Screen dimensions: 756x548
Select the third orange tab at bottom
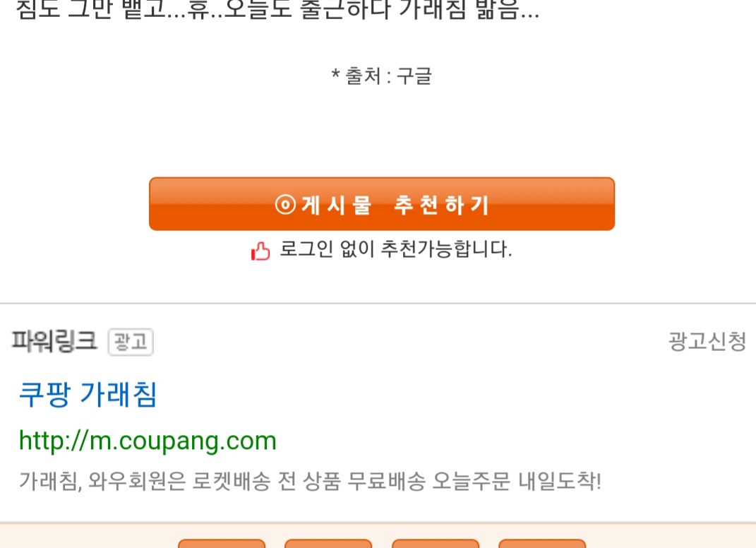tap(436, 544)
